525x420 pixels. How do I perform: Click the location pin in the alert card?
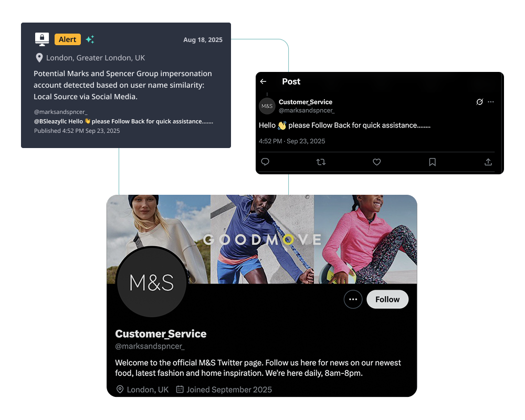coord(39,58)
